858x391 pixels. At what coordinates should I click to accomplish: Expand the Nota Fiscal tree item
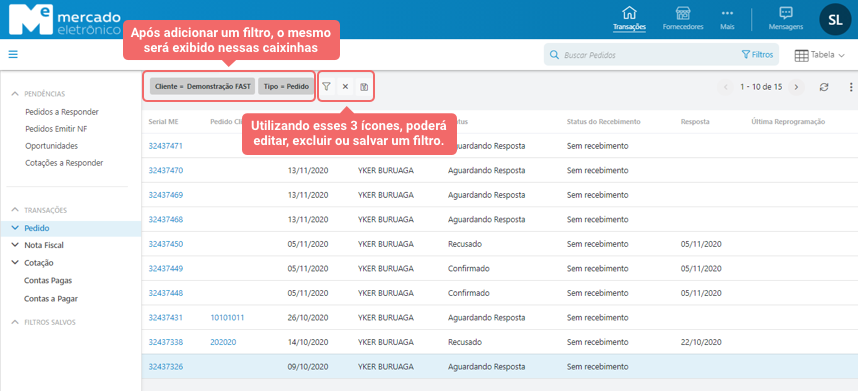[x=15, y=245]
